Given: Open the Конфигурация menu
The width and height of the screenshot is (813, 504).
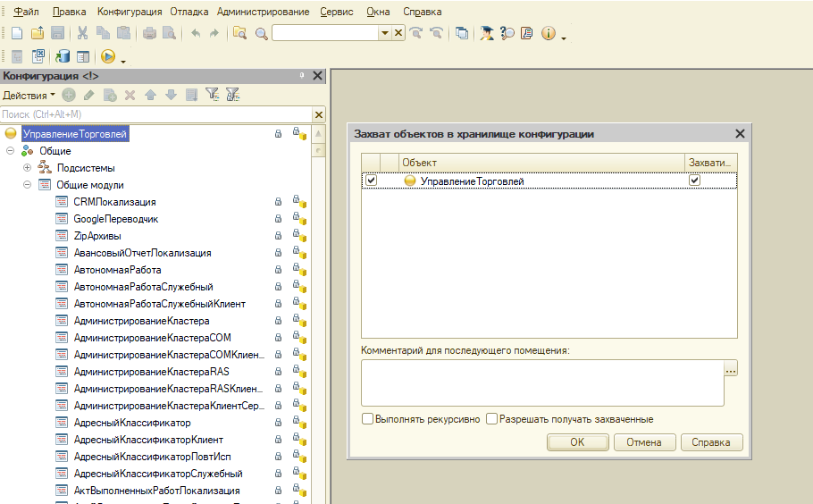Looking at the screenshot, I should (x=130, y=12).
